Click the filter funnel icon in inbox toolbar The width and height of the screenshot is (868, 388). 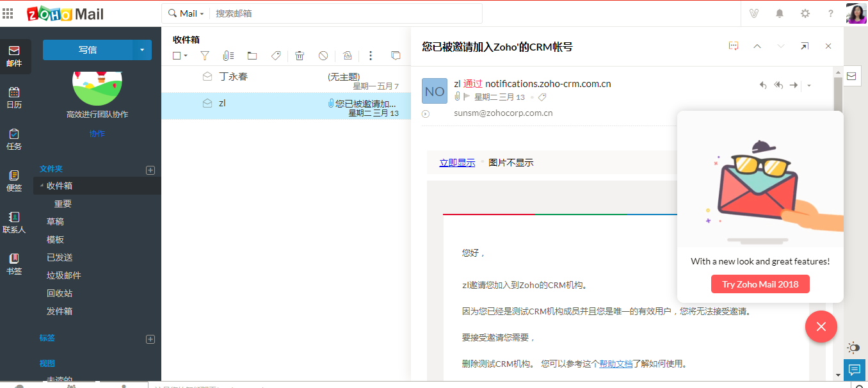[205, 56]
